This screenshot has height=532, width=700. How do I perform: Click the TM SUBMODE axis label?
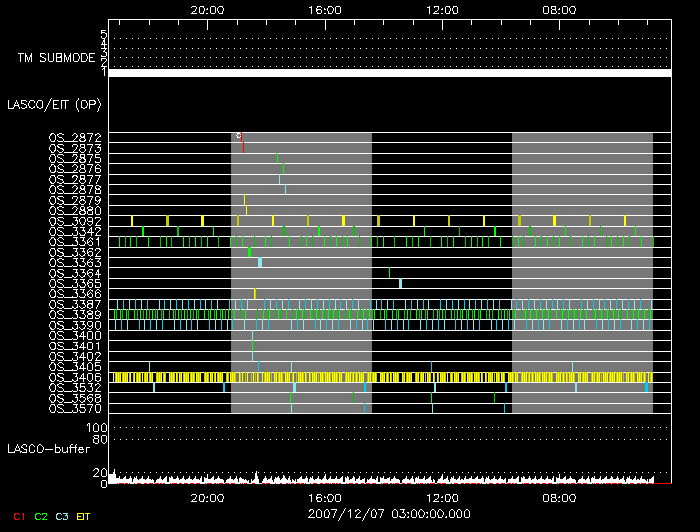pos(55,58)
